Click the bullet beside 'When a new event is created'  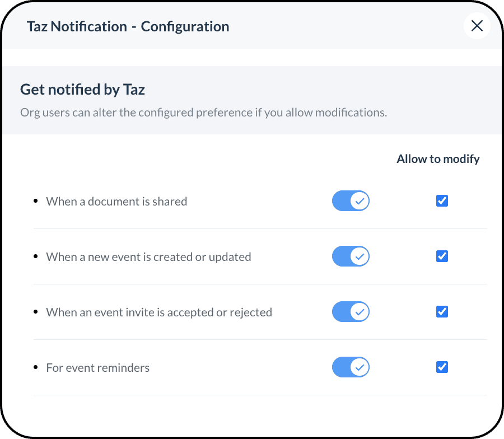(x=36, y=256)
